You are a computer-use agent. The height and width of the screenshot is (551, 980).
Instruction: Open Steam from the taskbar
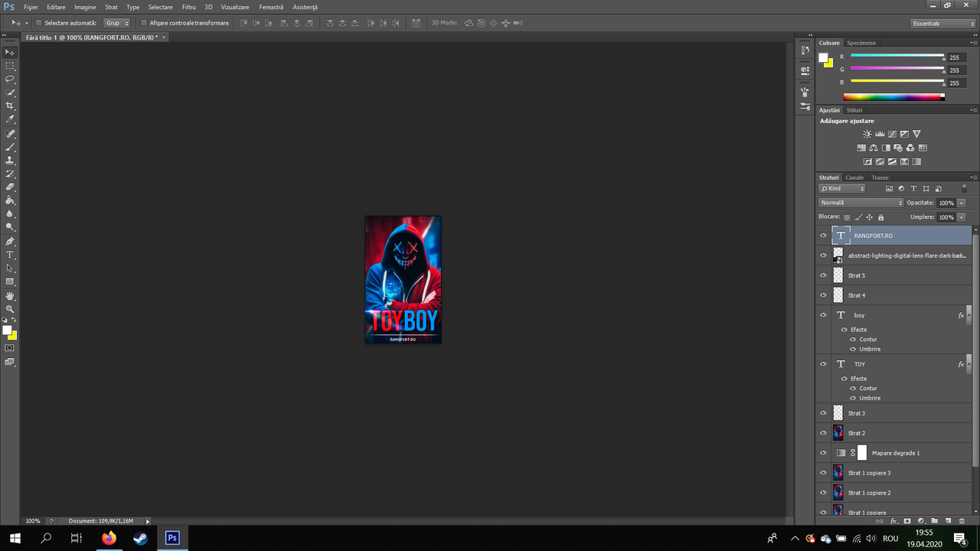(141, 538)
